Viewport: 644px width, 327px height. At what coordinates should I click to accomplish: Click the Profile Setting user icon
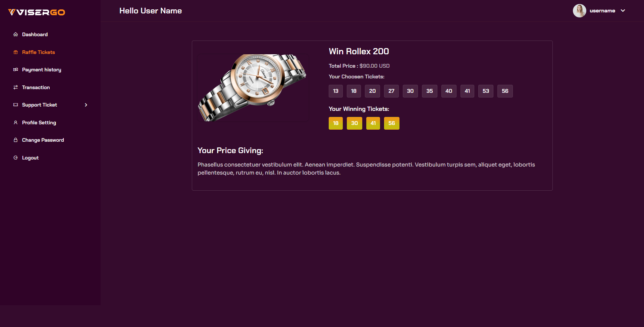15,123
